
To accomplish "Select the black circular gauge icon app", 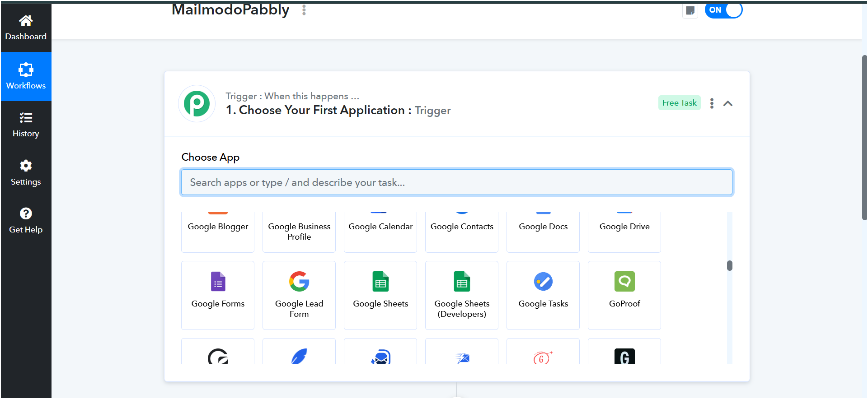I will (x=218, y=352).
